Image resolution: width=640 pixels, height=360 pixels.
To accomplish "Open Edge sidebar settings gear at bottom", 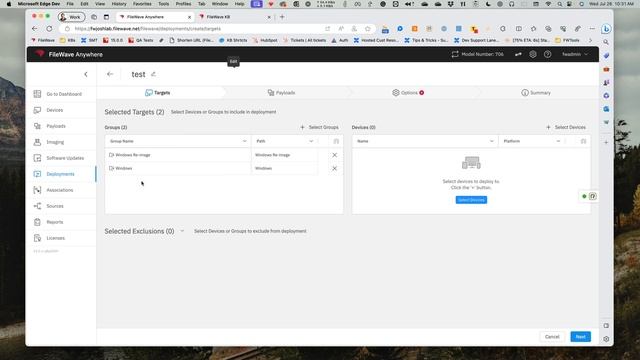I will point(606,339).
